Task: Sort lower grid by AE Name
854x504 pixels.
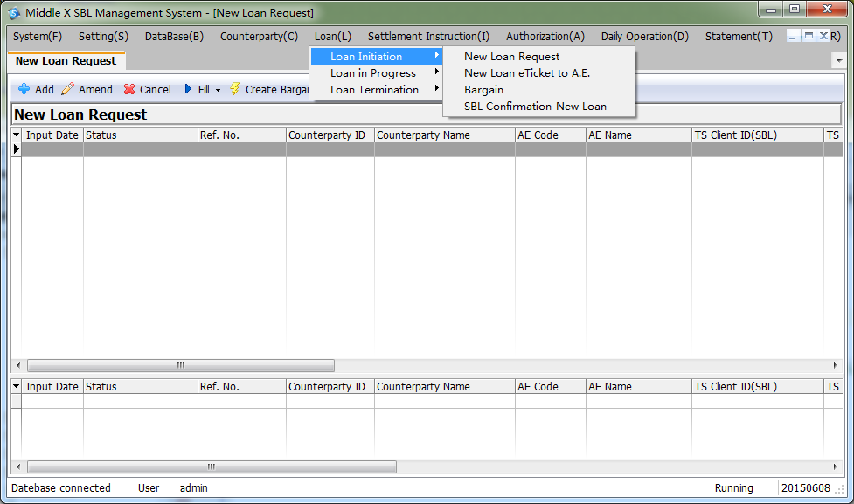Action: [639, 386]
